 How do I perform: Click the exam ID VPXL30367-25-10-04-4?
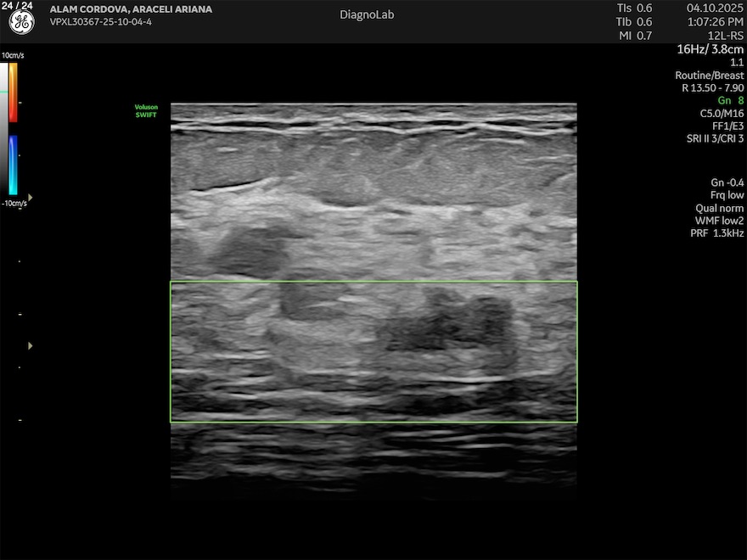point(101,21)
